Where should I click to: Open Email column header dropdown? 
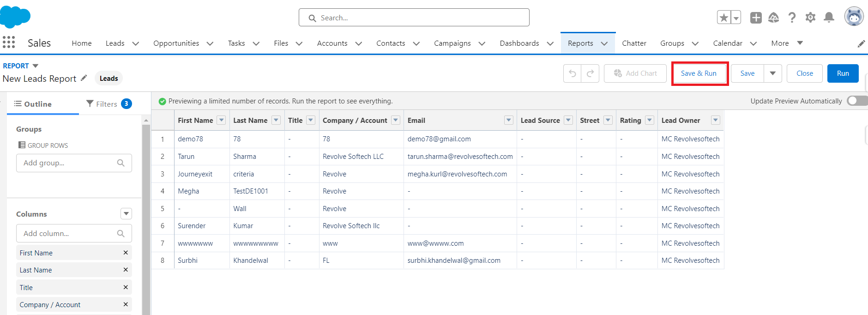(x=509, y=120)
